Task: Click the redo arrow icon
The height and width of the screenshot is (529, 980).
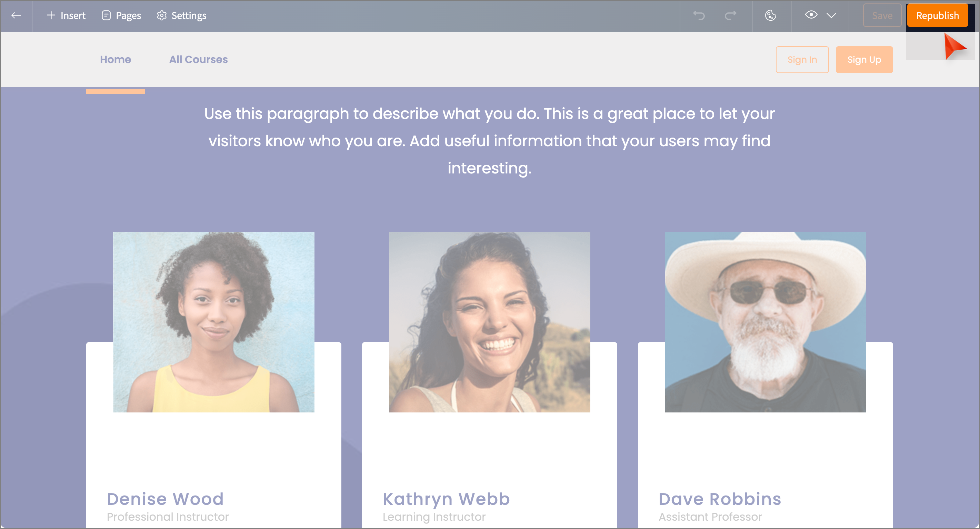Action: pos(730,16)
